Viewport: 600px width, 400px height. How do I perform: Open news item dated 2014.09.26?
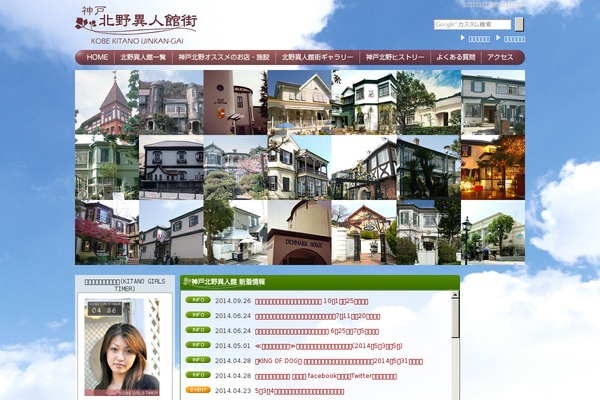311,301
